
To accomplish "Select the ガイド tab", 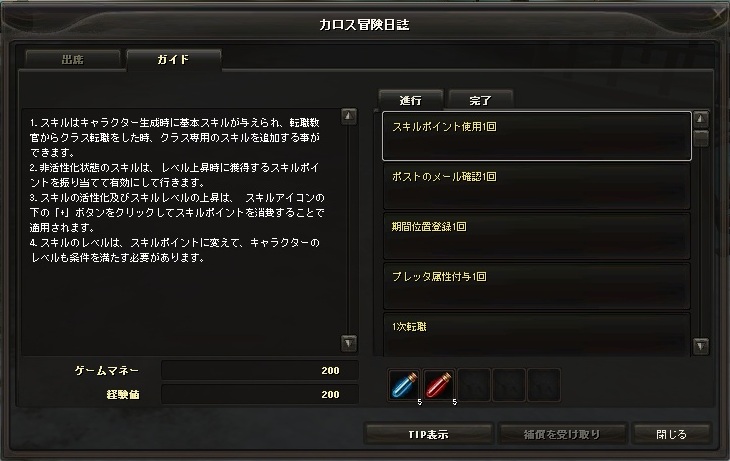I will tap(174, 60).
